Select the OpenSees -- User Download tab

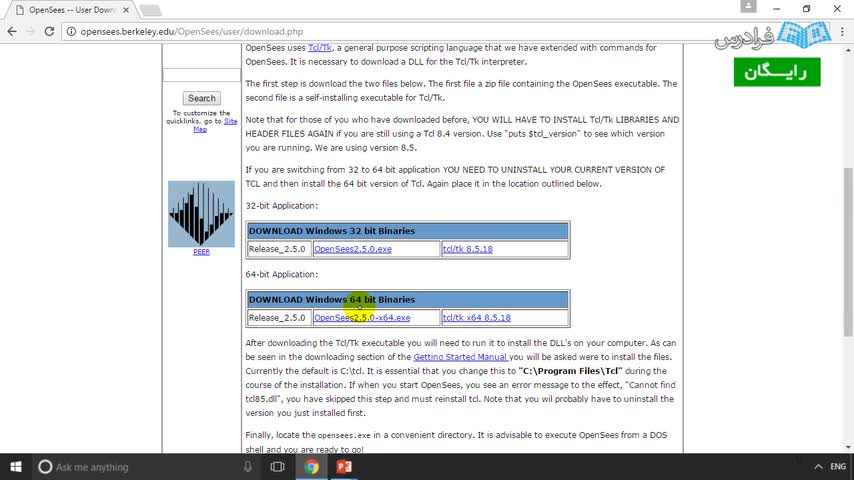(71, 10)
